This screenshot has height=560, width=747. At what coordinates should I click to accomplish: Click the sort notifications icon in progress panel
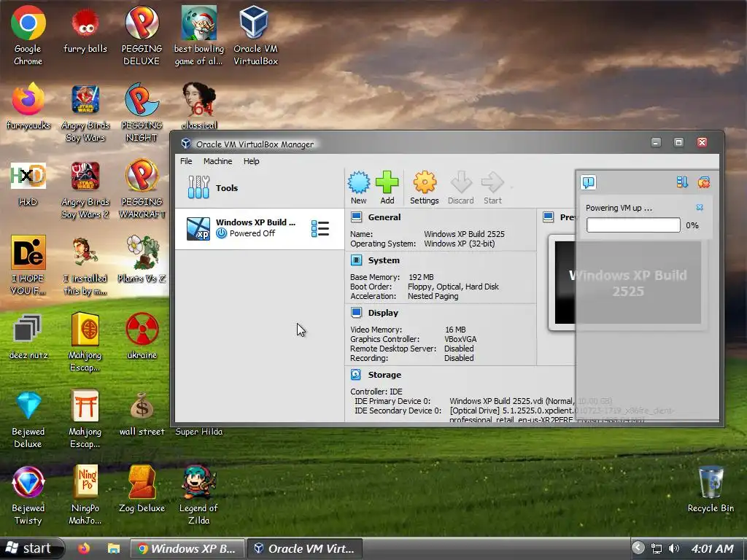[x=682, y=182]
